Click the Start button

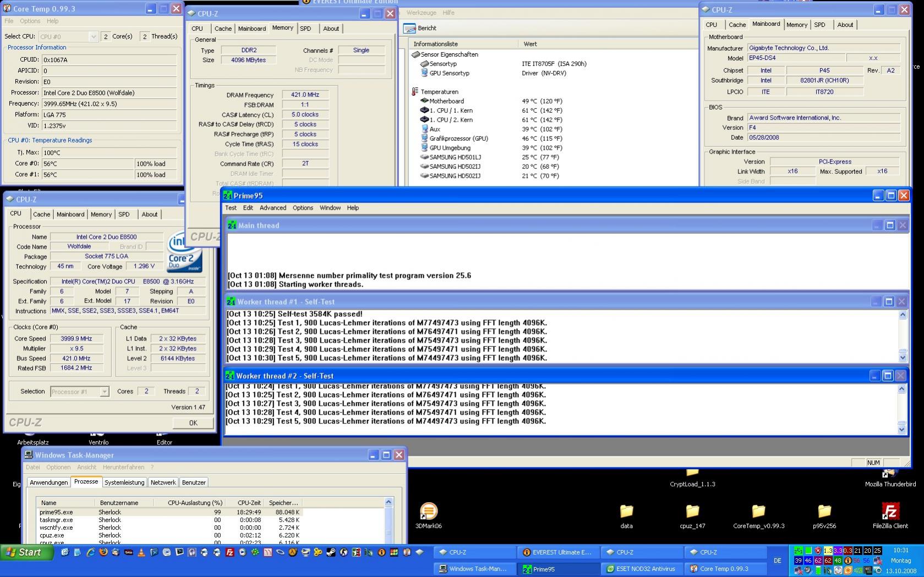tap(26, 552)
